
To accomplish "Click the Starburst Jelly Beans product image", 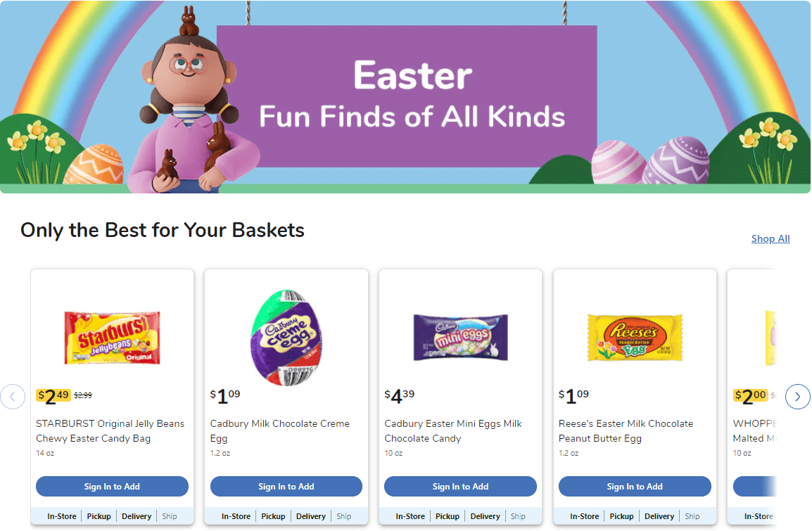I will [x=111, y=338].
